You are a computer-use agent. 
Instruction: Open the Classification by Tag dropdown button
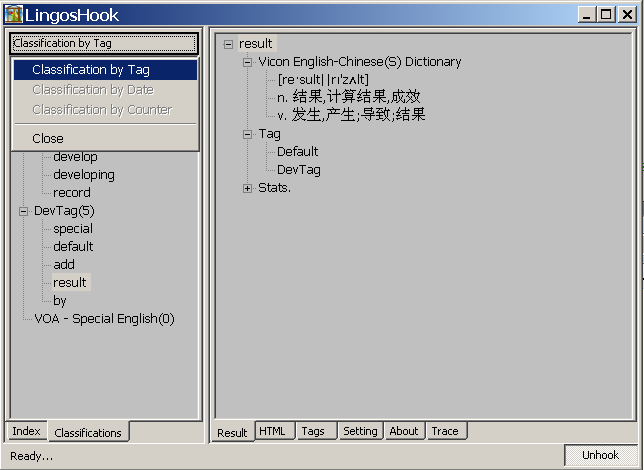104,43
